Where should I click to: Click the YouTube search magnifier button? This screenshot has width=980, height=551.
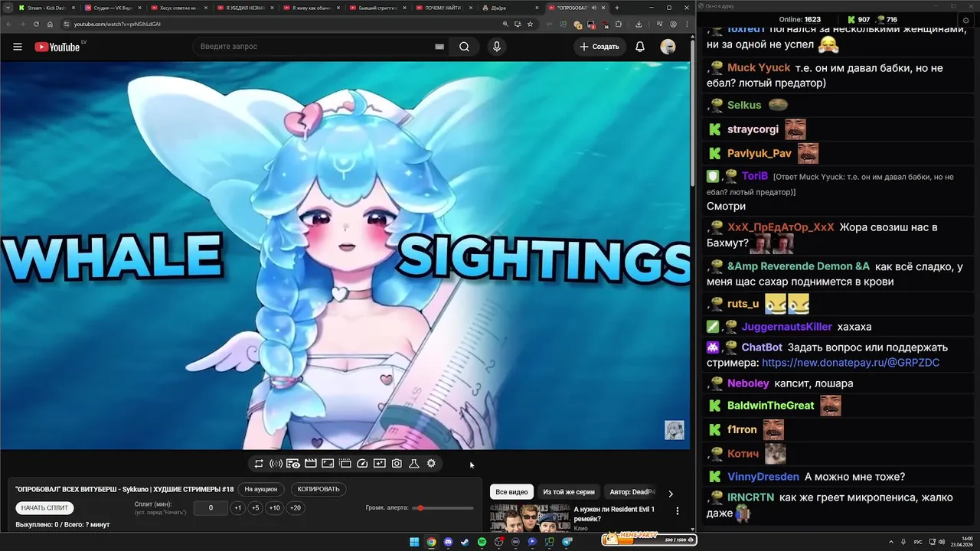464,47
